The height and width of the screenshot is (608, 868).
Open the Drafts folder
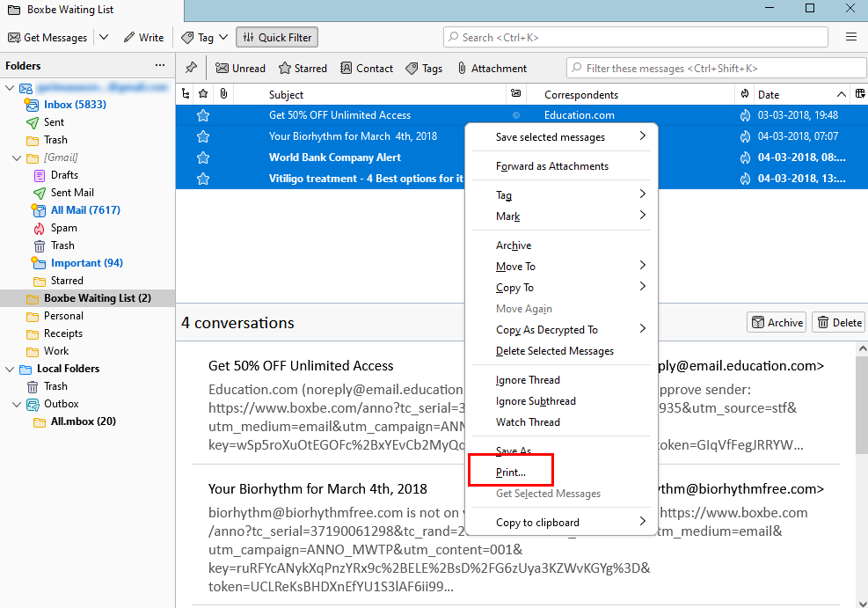point(64,175)
